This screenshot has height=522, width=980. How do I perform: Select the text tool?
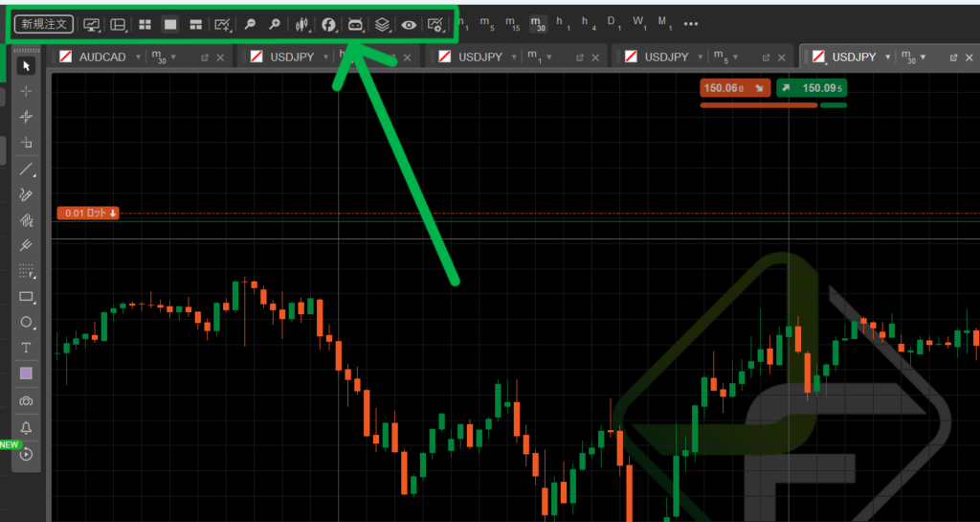26,348
